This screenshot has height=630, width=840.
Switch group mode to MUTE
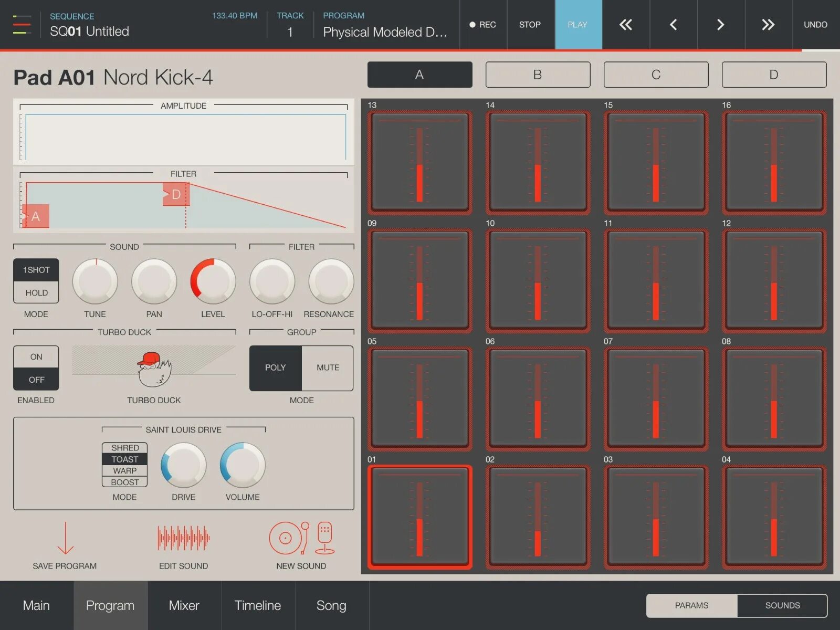coord(328,368)
